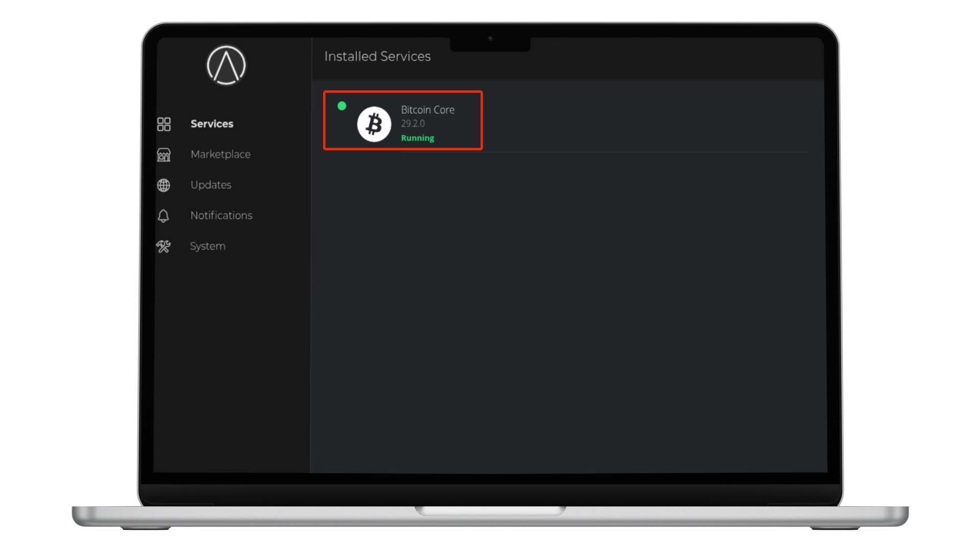Click the Notifications bell icon
The height and width of the screenshot is (551, 980).
[x=163, y=216]
